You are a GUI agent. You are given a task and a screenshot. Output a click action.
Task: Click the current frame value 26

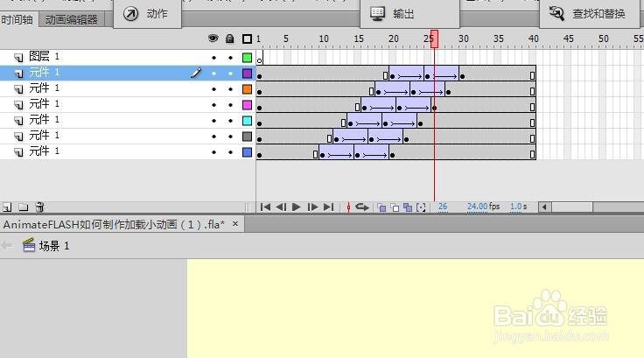pyautogui.click(x=443, y=207)
